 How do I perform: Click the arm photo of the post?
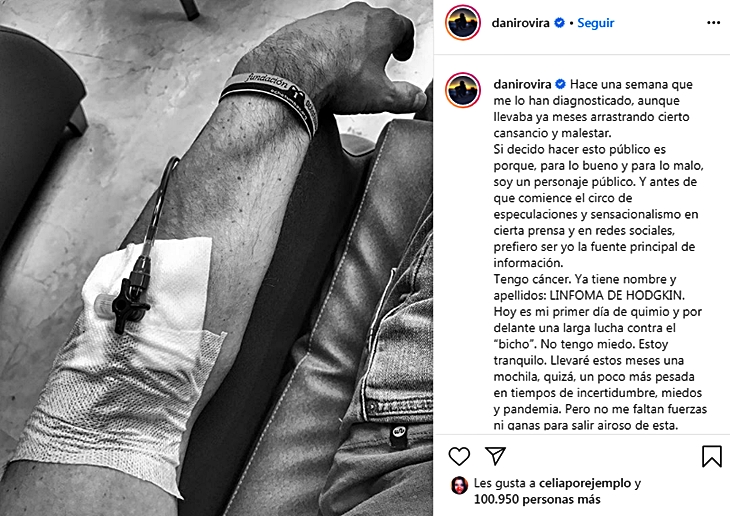(216, 258)
